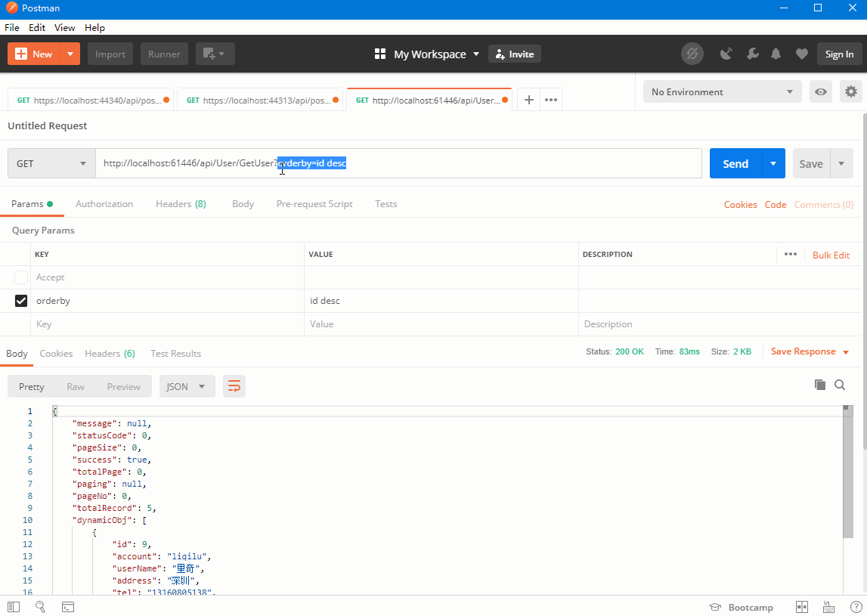Open the Capture requests satellite icon
The image size is (867, 616).
pyautogui.click(x=726, y=54)
